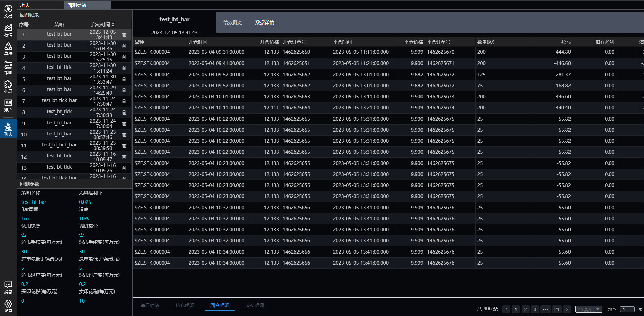The height and width of the screenshot is (316, 644).
Task: Focus the 跳至 page number input field
Action: coord(627,309)
